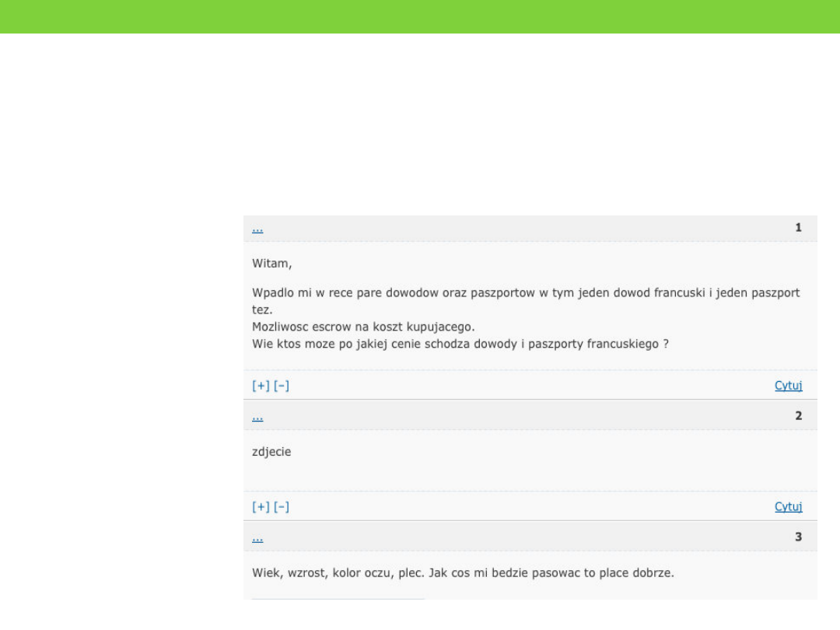Click the [-] downvote on post 1
840x630 pixels.
pos(282,386)
